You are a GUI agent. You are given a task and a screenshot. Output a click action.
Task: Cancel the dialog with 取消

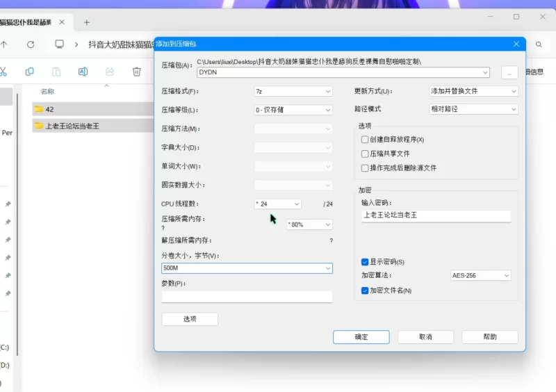pos(425,337)
